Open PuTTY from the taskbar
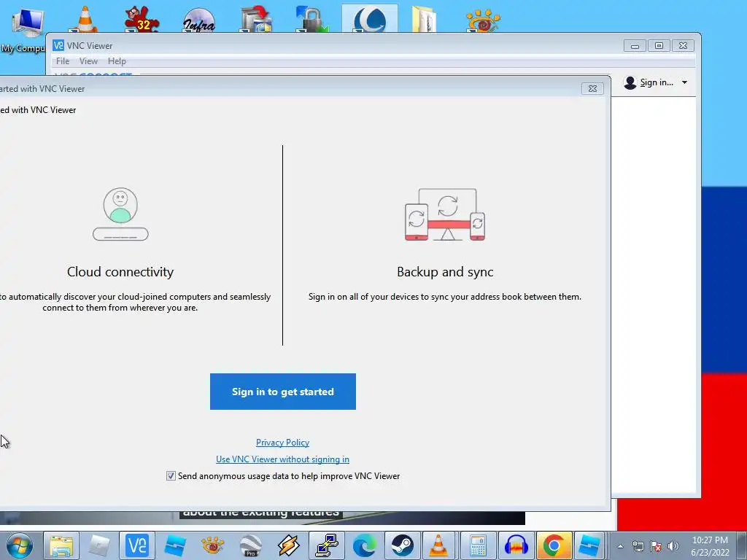747x560 pixels. (327, 545)
